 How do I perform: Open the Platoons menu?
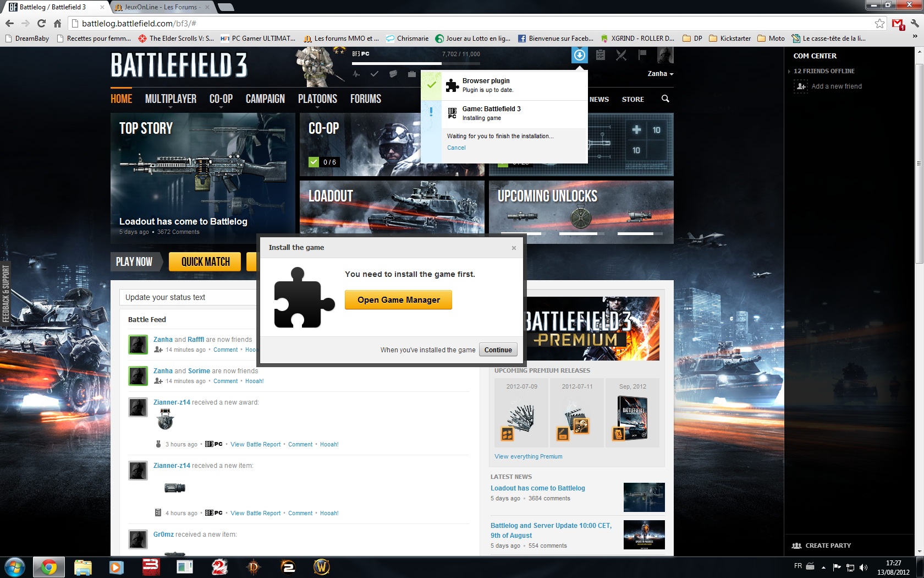pyautogui.click(x=317, y=99)
